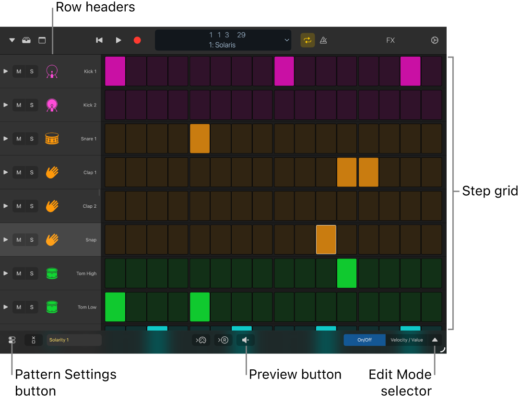This screenshot has height=402, width=532.
Task: Open the Solaris pattern dropdown
Action: coord(286,40)
